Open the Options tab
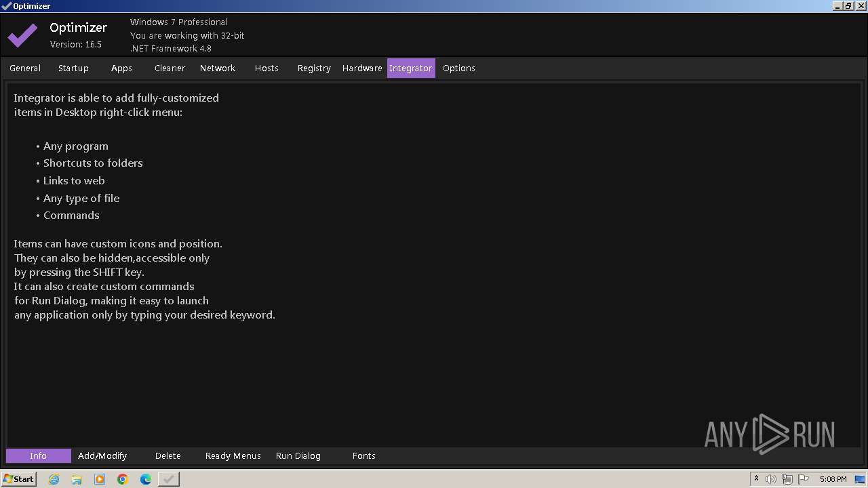868x488 pixels. click(x=459, y=68)
